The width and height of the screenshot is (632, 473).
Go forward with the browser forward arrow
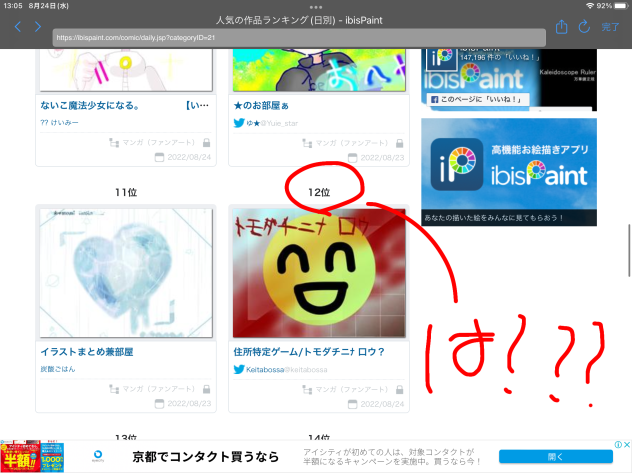(x=37, y=27)
